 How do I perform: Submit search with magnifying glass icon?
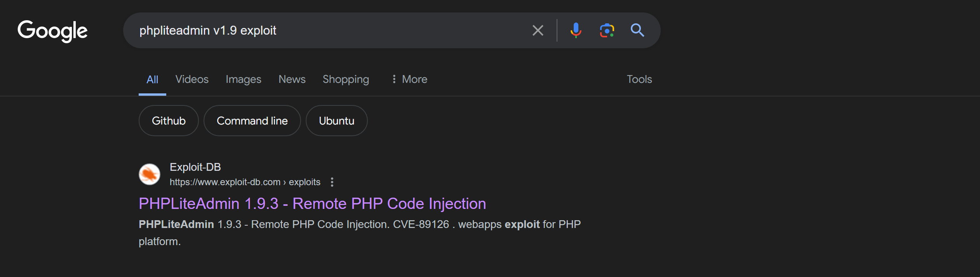pyautogui.click(x=637, y=30)
